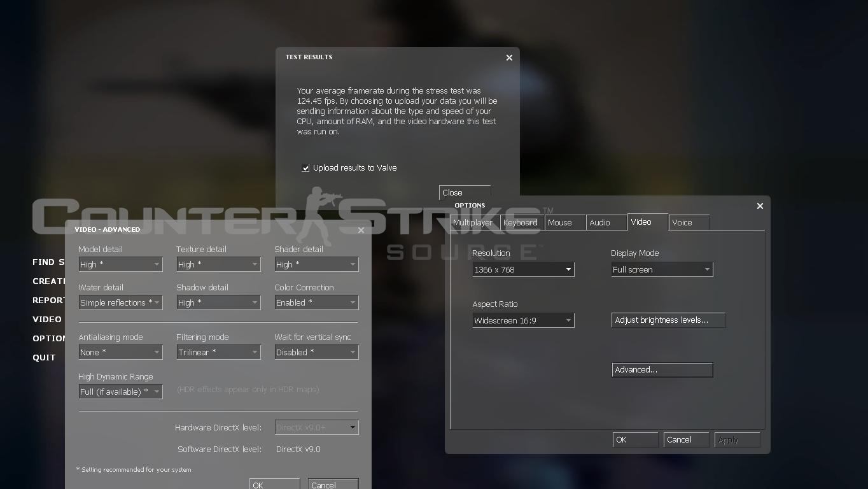Open the Resolution dropdown
This screenshot has width=868, height=489.
point(523,269)
